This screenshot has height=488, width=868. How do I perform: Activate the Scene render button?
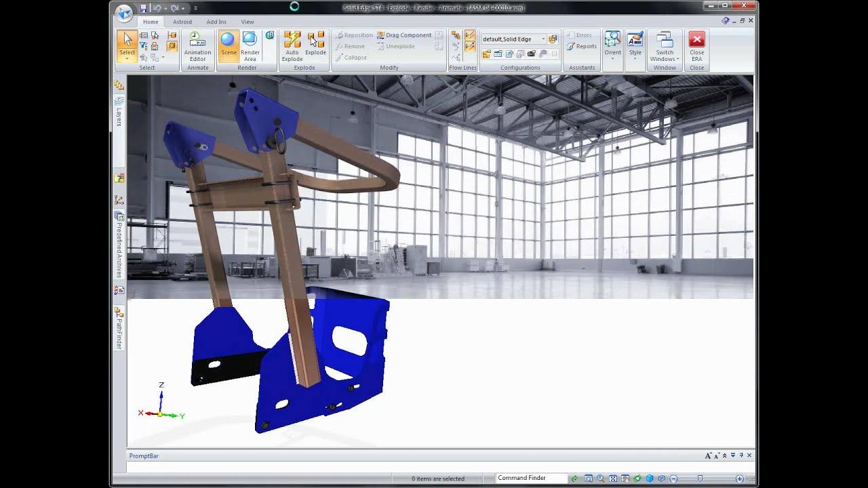[229, 46]
